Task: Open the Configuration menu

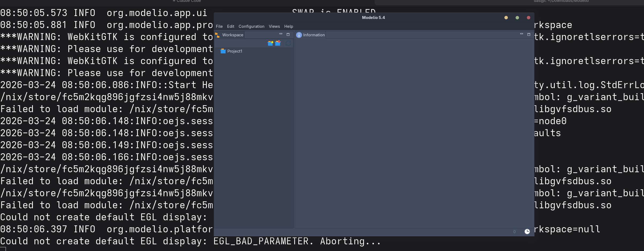Action: point(251,26)
